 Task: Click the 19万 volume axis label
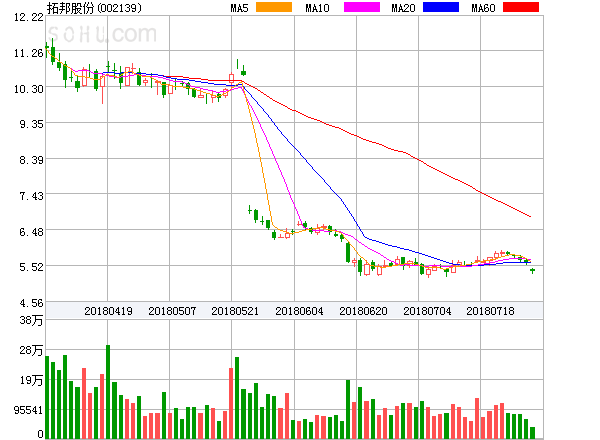point(31,380)
